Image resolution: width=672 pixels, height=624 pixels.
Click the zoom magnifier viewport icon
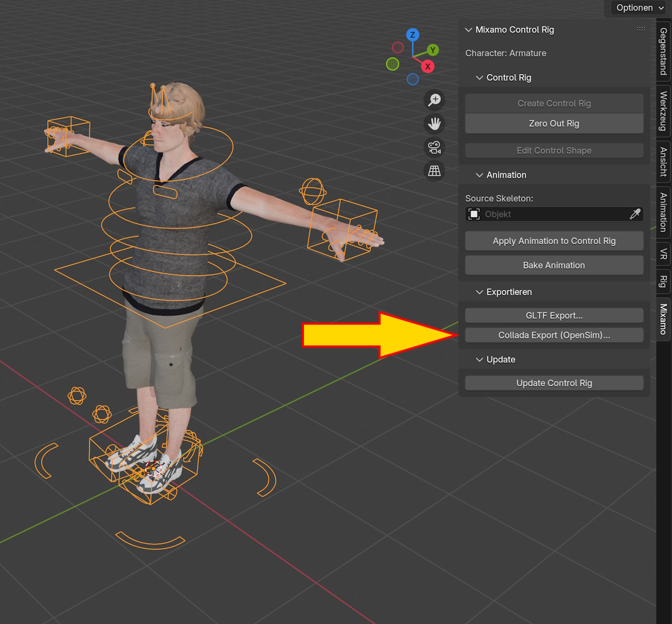pos(434,100)
